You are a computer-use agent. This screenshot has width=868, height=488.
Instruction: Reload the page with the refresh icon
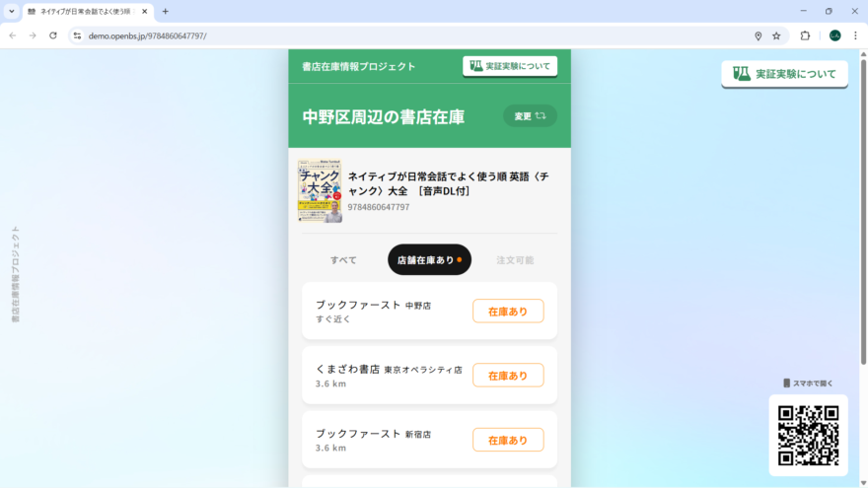[x=53, y=35]
